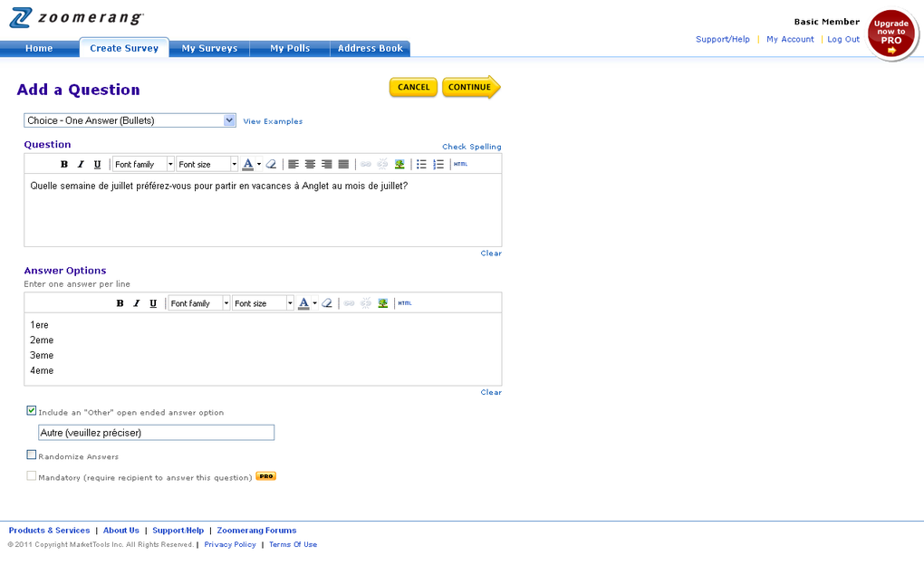Screen dimensions: 924x565
Task: Enable Randomize Answers
Action: point(31,454)
